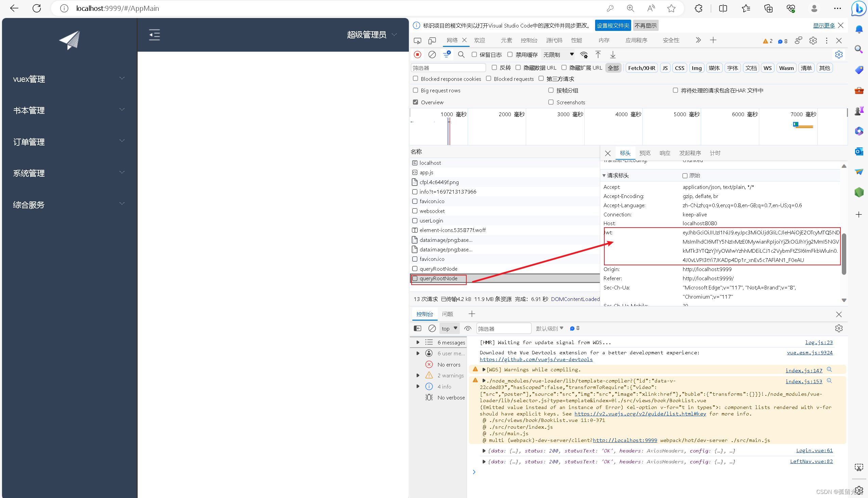The width and height of the screenshot is (868, 498).
Task: Expand the 订单管理 menu
Action: click(69, 142)
